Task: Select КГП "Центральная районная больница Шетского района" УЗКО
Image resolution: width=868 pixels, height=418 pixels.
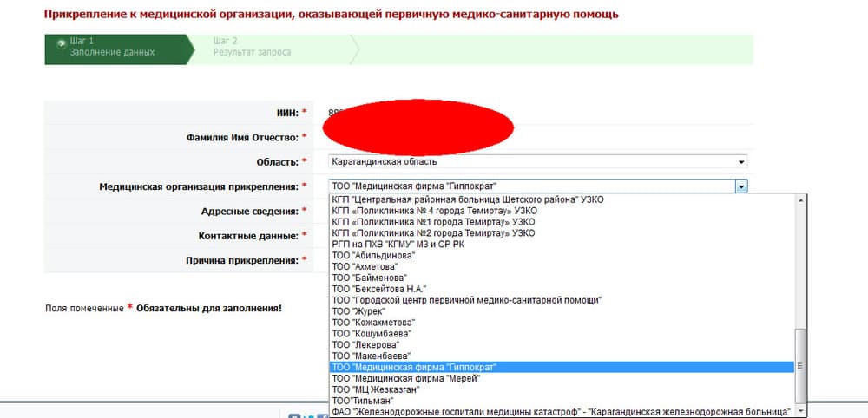Action: tap(562, 199)
